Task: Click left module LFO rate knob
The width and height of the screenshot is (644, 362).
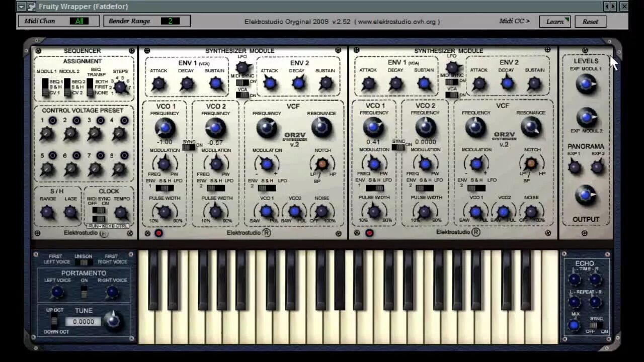Action: 243,67
